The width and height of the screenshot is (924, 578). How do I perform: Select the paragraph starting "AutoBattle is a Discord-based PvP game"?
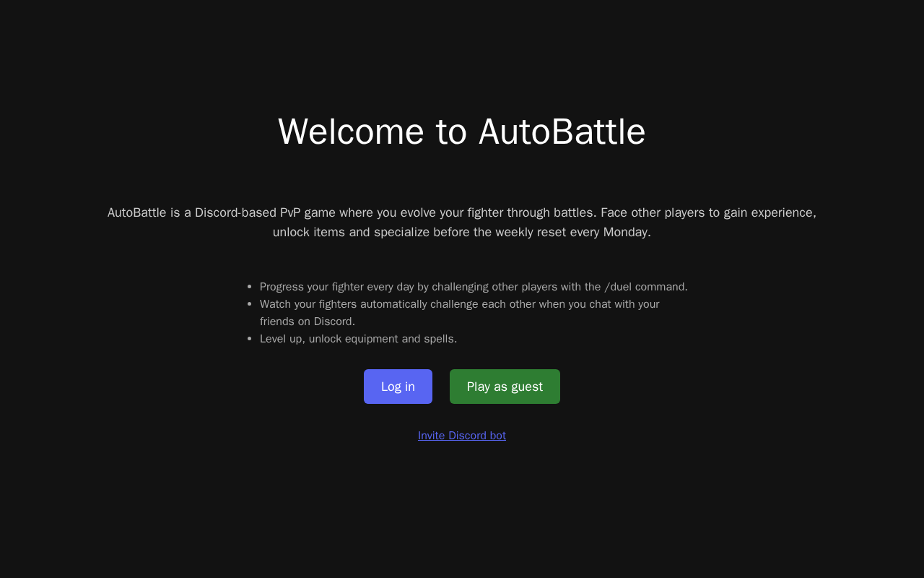coord(462,223)
